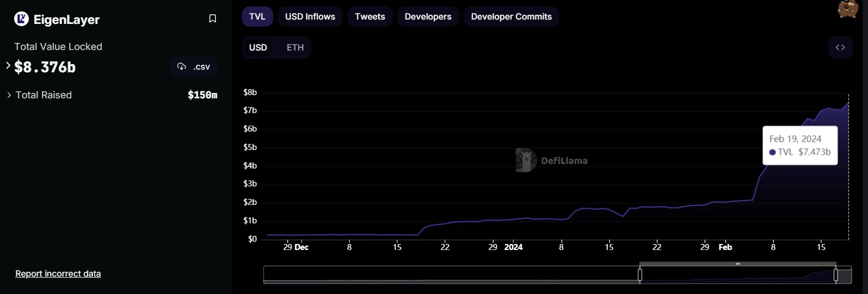Click the Dec x-axis label
This screenshot has height=294, width=868.
point(301,247)
